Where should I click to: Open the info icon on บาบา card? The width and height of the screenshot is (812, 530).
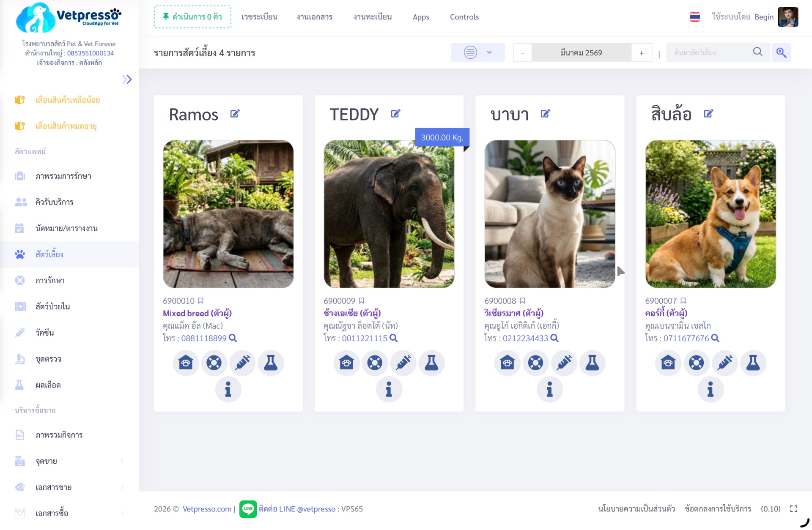click(550, 389)
